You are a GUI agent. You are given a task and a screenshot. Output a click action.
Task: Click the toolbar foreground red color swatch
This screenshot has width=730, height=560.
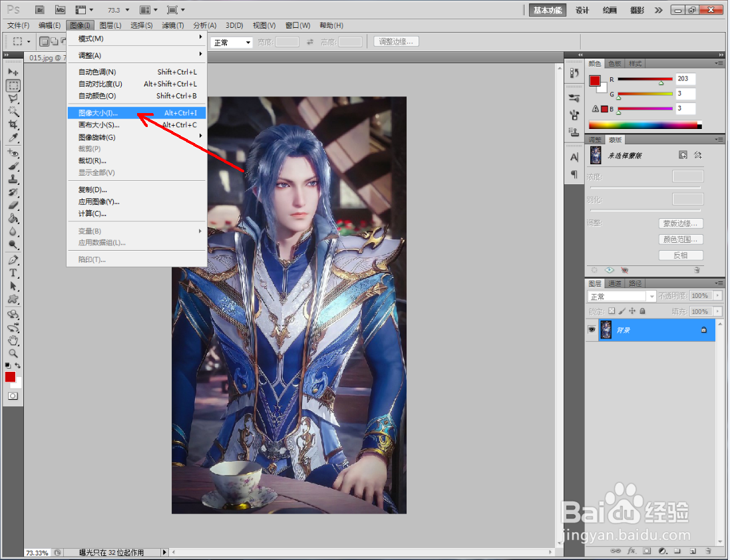10,376
